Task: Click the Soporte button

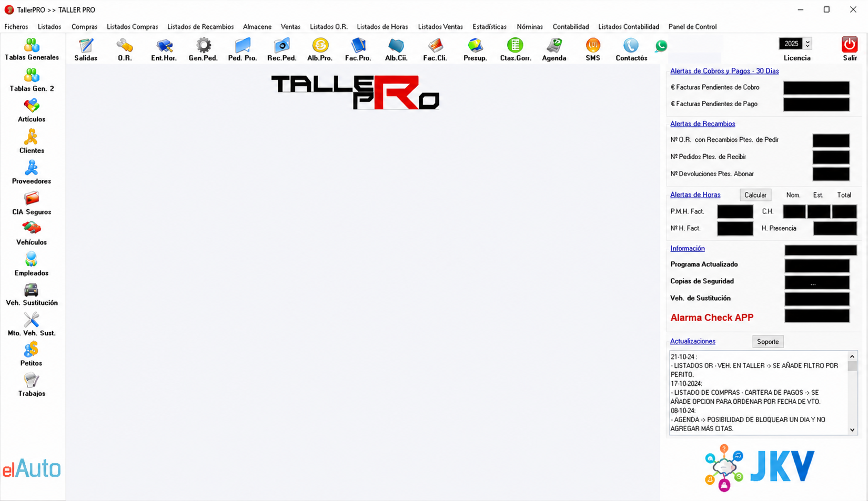Action: [768, 342]
